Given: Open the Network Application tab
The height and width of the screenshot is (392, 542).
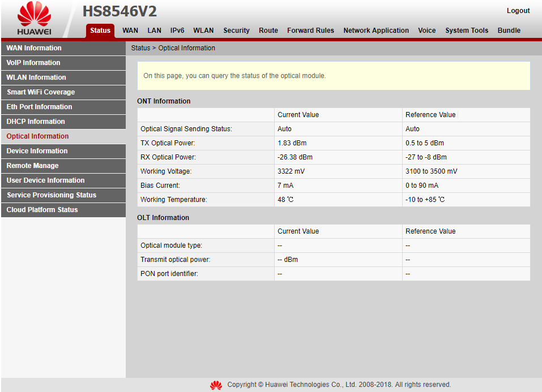Looking at the screenshot, I should click(x=375, y=31).
